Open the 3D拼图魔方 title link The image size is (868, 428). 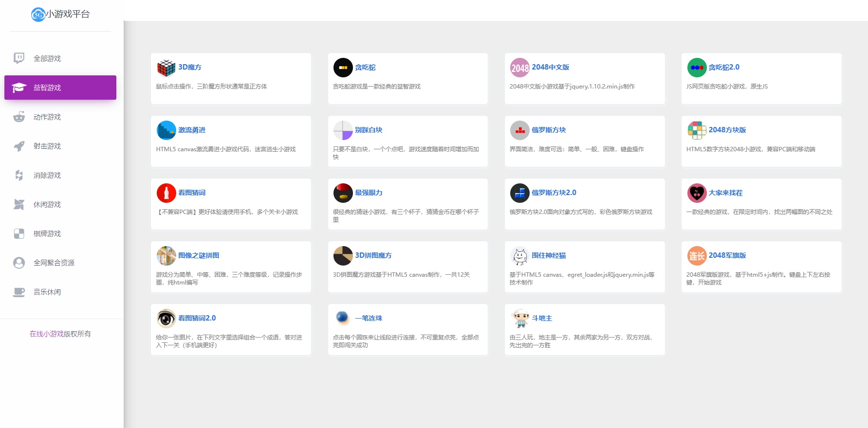373,255
